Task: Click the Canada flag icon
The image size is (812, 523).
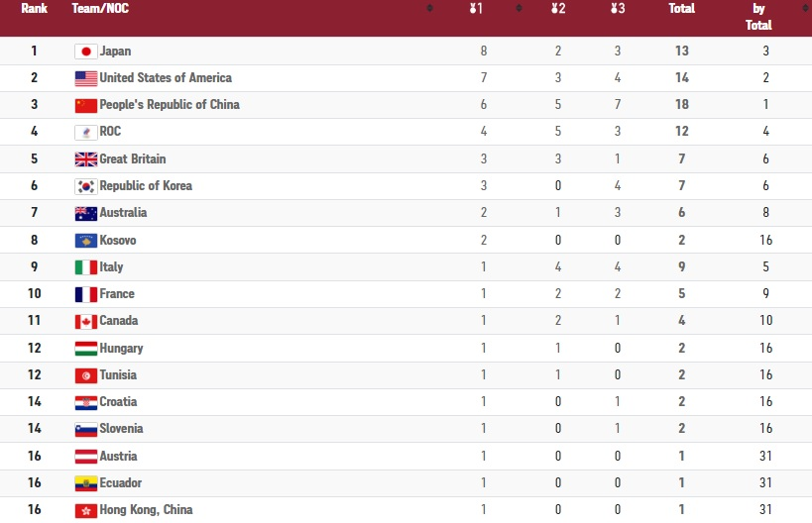Action: tap(86, 321)
